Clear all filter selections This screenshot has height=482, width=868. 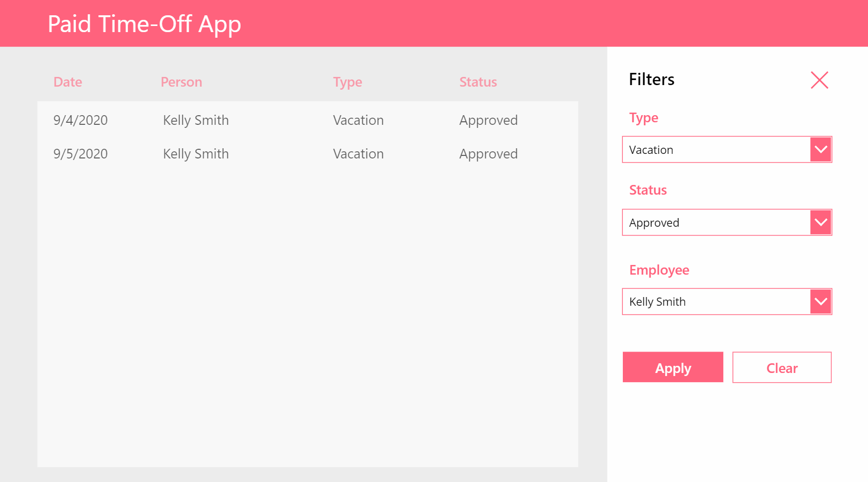(782, 367)
